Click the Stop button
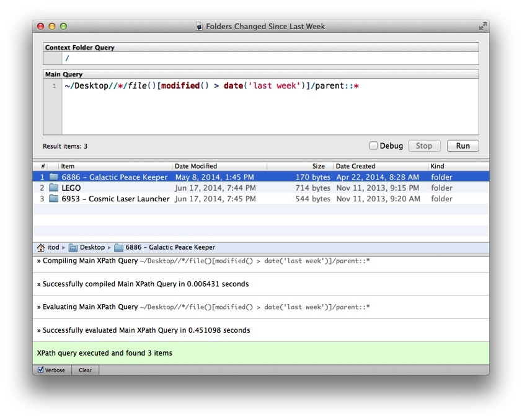 click(424, 146)
